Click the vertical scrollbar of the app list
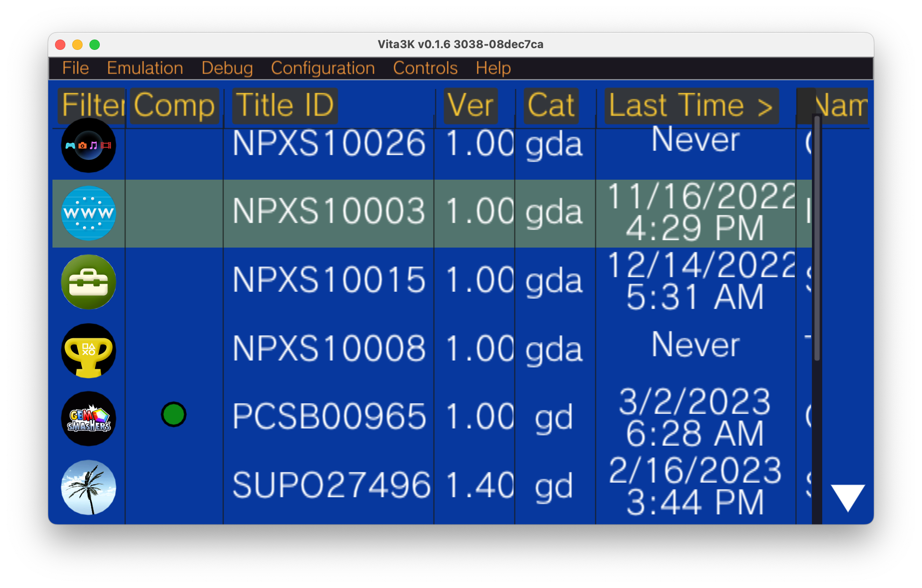Viewport: 922px width, 588px height. (817, 238)
